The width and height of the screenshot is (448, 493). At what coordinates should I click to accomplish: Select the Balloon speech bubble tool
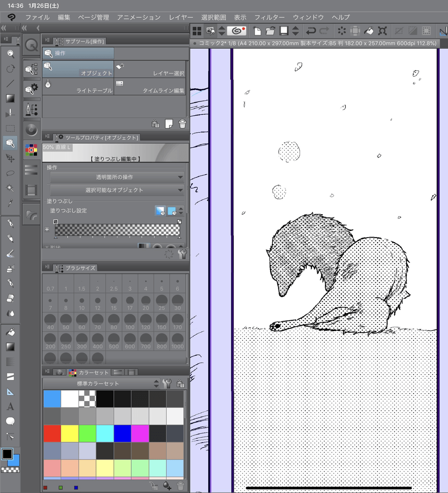tap(10, 421)
